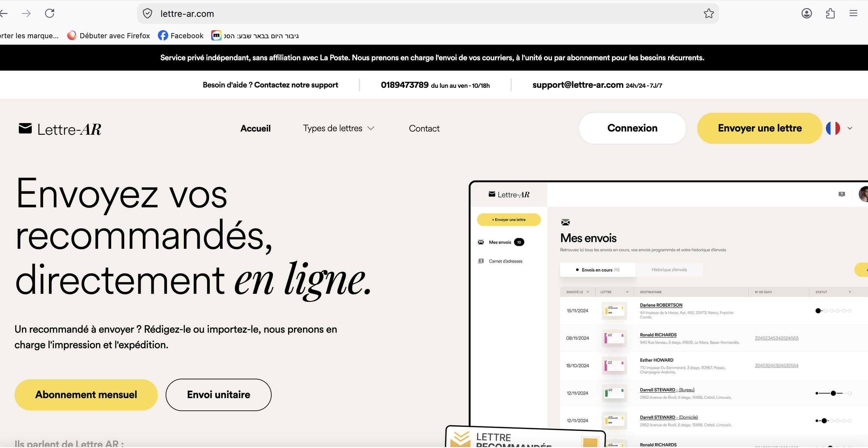Sort by the ENVOYÉ LE column arrow
The image size is (868, 448).
click(x=588, y=293)
